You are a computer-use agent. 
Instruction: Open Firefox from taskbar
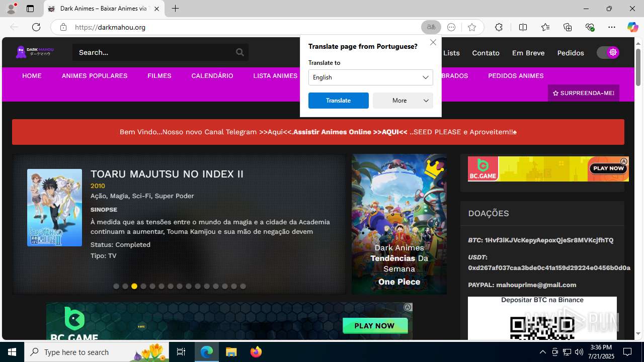coord(256,352)
